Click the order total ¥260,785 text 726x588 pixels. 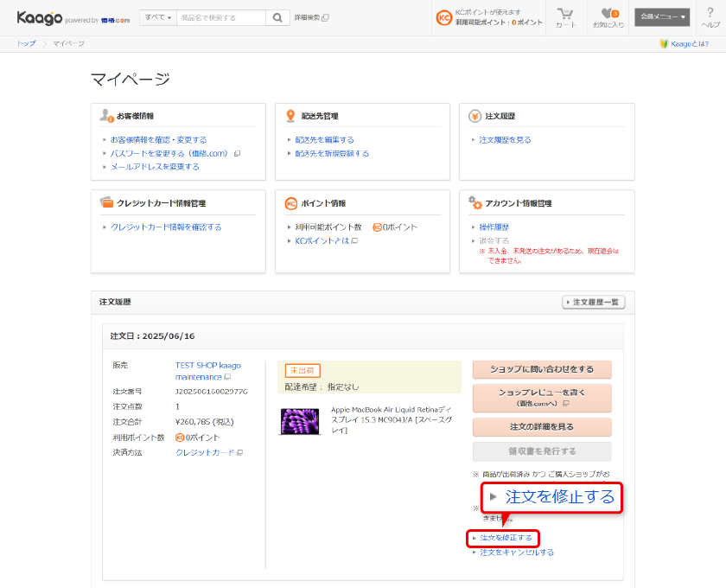(204, 422)
